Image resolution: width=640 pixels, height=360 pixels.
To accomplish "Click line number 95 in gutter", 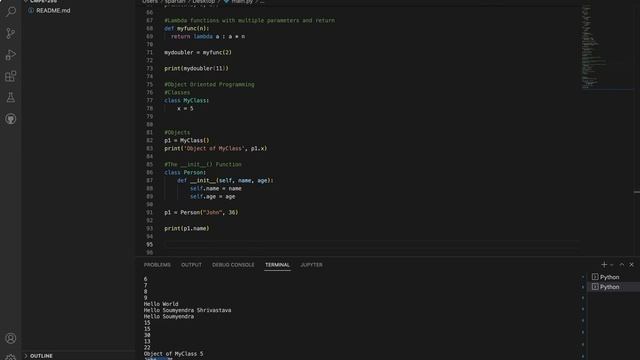I will [x=149, y=244].
